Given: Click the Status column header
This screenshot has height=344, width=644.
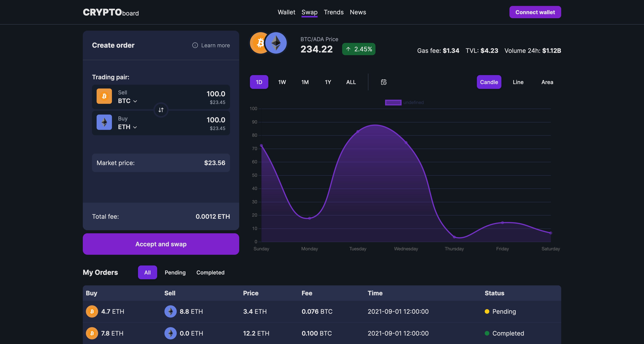Looking at the screenshot, I should click(495, 293).
